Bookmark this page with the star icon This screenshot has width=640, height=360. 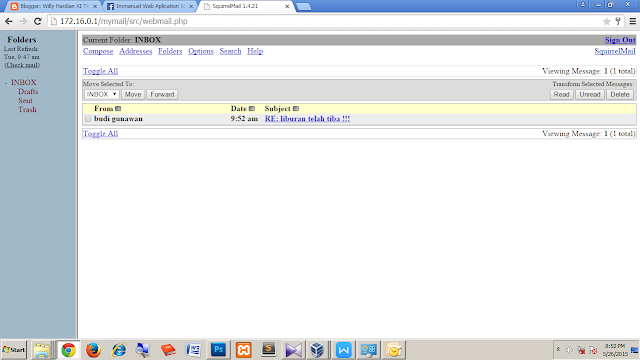click(607, 21)
